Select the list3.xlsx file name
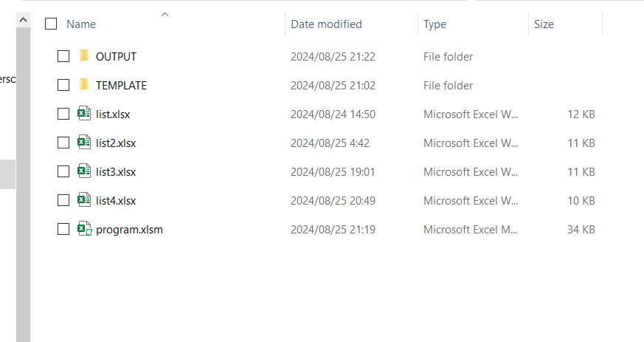The width and height of the screenshot is (644, 342). 116,171
